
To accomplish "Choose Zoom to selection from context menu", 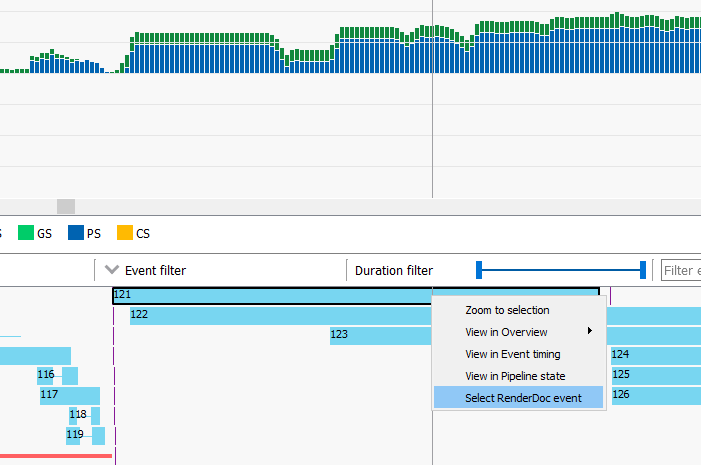I will [507, 310].
